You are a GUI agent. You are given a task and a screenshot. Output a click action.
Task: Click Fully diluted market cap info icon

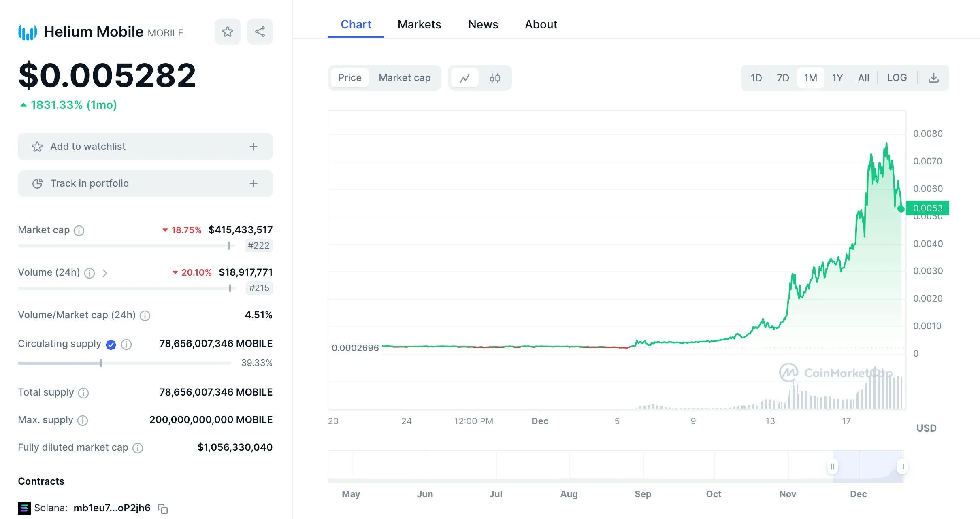[138, 448]
